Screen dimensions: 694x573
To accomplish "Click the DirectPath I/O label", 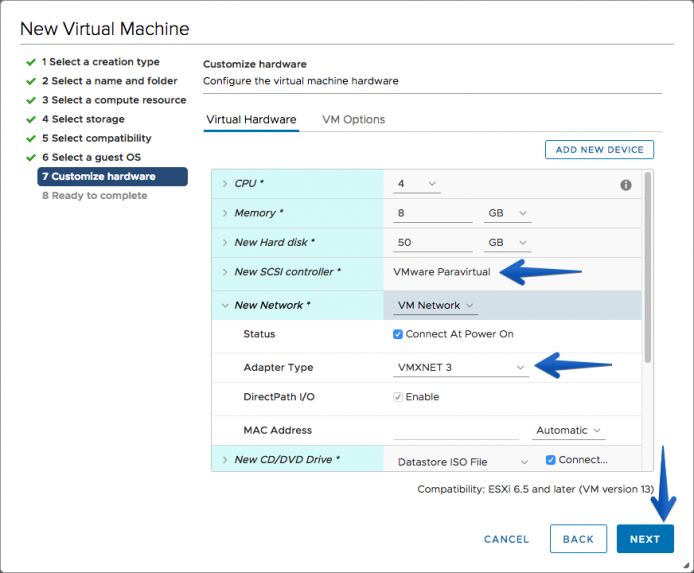I will click(x=279, y=397).
